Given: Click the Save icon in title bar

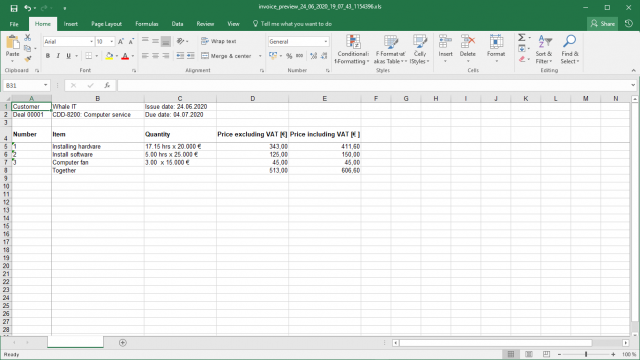Looking at the screenshot, I should pos(14,8).
